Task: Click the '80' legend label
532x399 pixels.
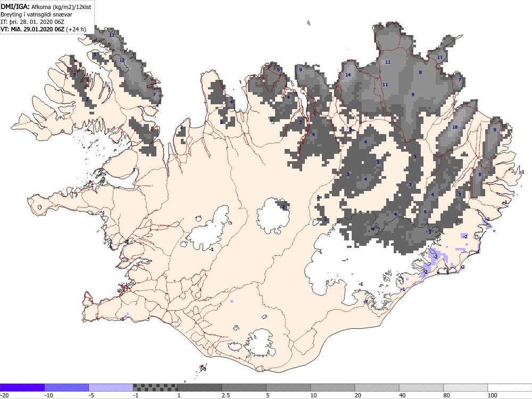Action: [x=447, y=395]
